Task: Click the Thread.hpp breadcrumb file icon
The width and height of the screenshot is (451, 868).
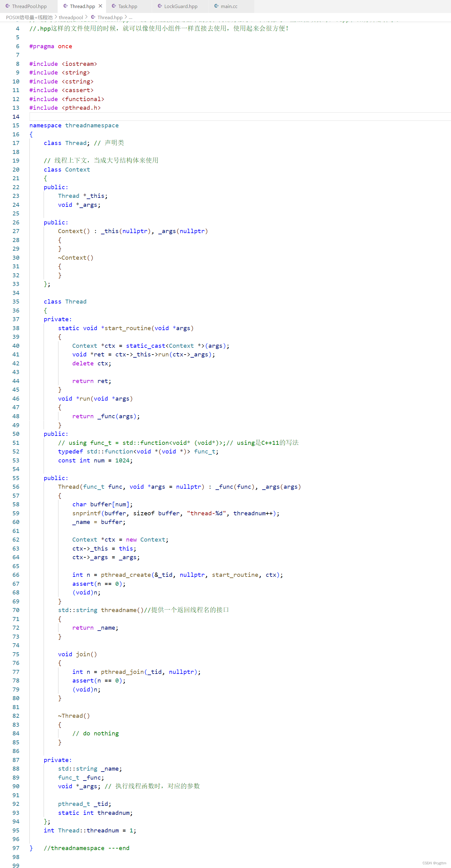Action: [x=93, y=17]
